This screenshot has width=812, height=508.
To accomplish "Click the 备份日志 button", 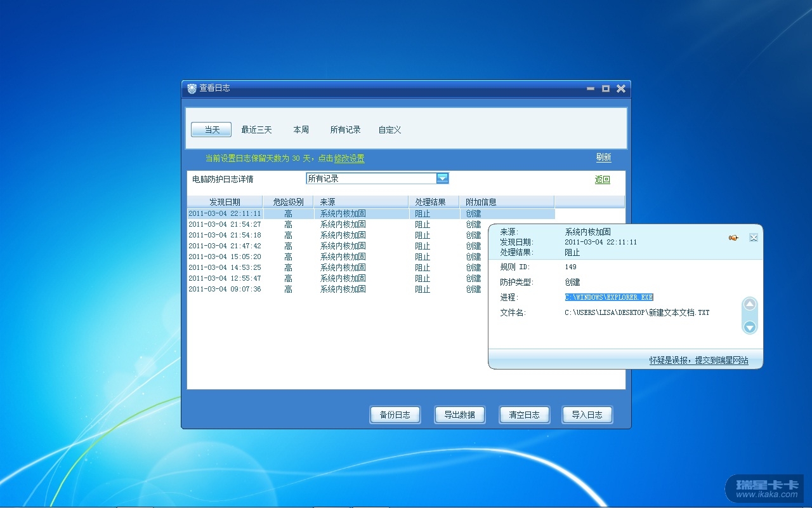I will click(395, 415).
